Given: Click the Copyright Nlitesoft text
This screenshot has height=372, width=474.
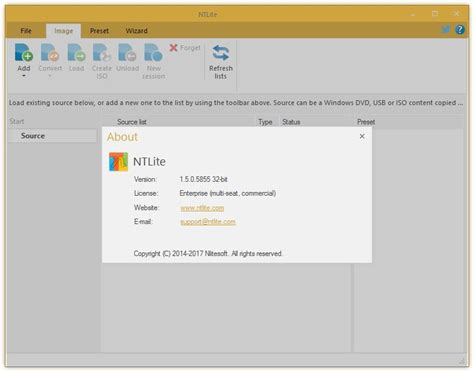Looking at the screenshot, I should [208, 254].
